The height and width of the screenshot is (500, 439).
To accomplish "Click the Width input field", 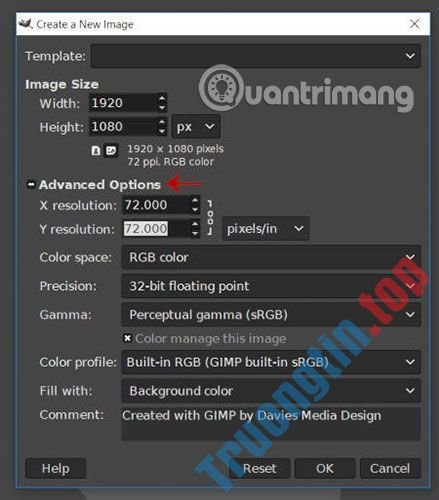I will point(123,103).
